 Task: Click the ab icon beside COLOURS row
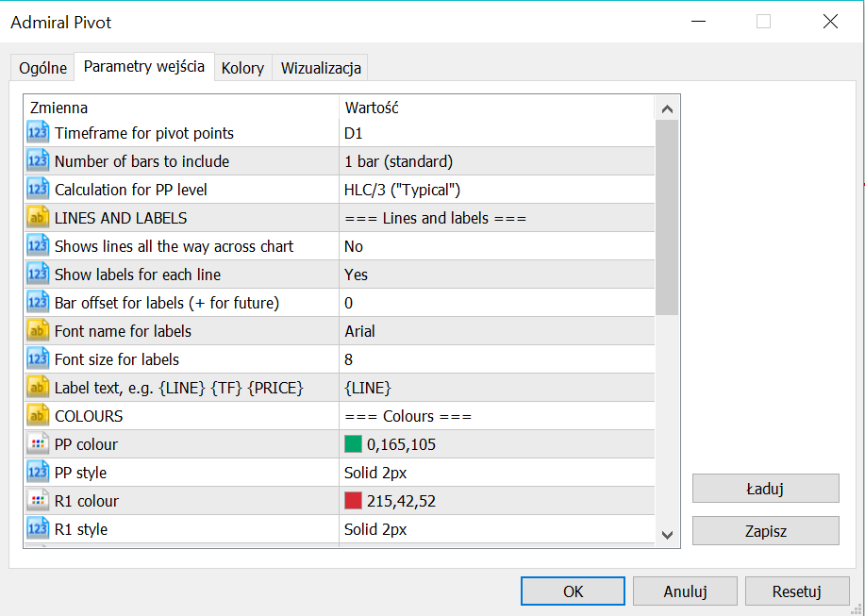coord(38,416)
